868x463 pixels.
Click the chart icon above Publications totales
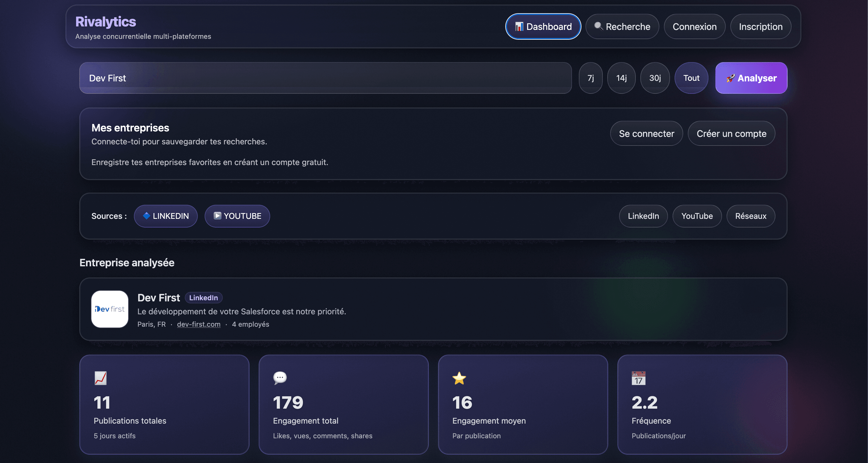pyautogui.click(x=100, y=378)
